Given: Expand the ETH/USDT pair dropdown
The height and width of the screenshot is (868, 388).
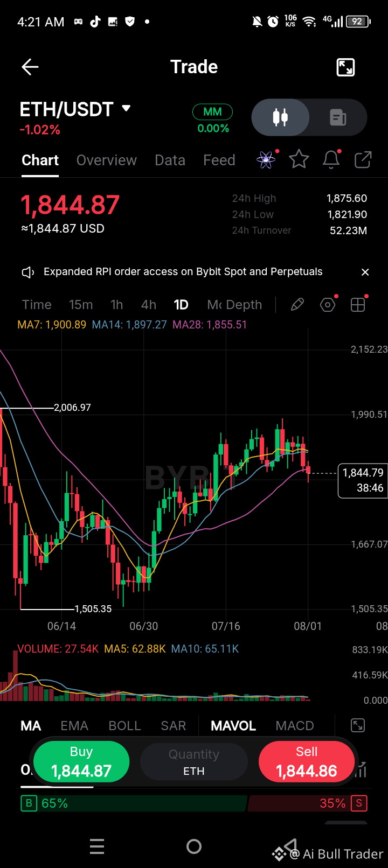Looking at the screenshot, I should click(126, 108).
